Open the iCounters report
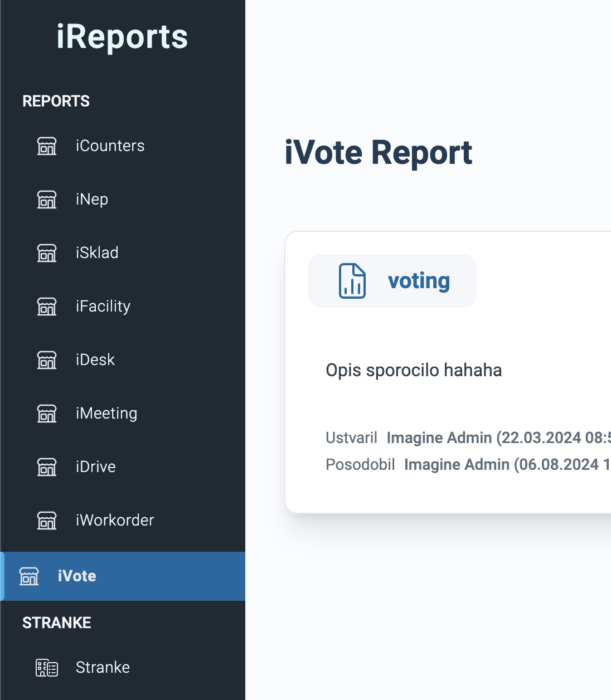The height and width of the screenshot is (700, 611). 110,146
